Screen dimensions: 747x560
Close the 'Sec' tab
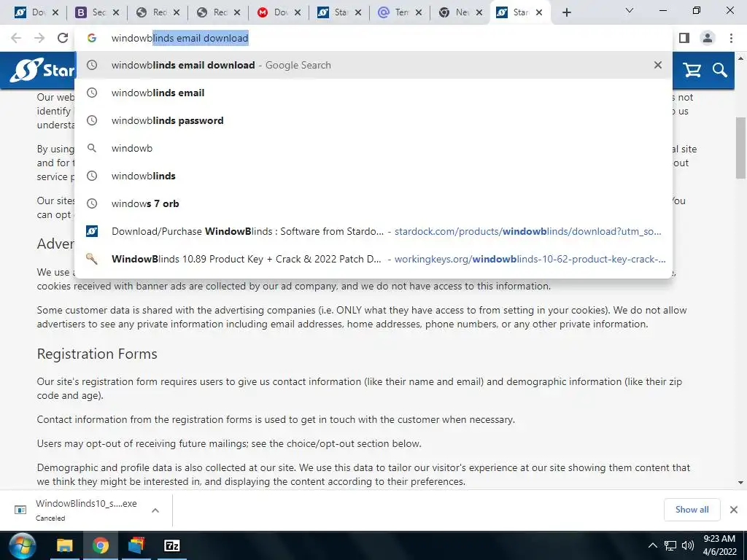click(116, 12)
